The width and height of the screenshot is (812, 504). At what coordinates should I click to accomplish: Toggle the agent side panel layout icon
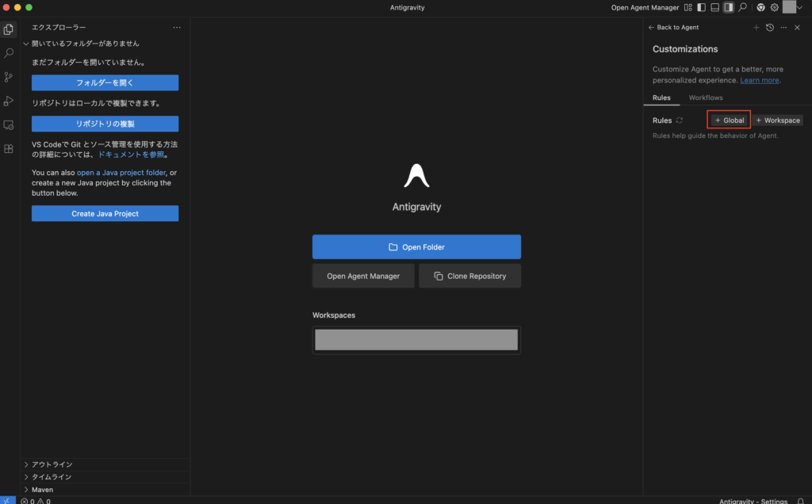click(728, 7)
